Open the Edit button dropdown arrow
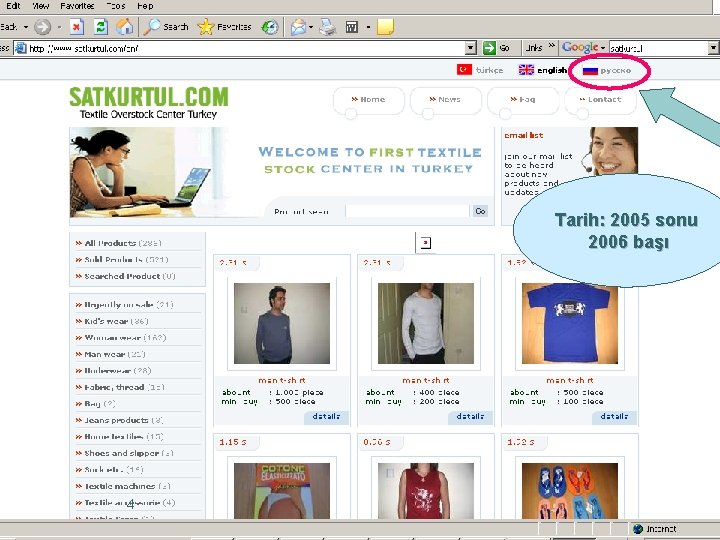The width and height of the screenshot is (720, 540). click(368, 27)
